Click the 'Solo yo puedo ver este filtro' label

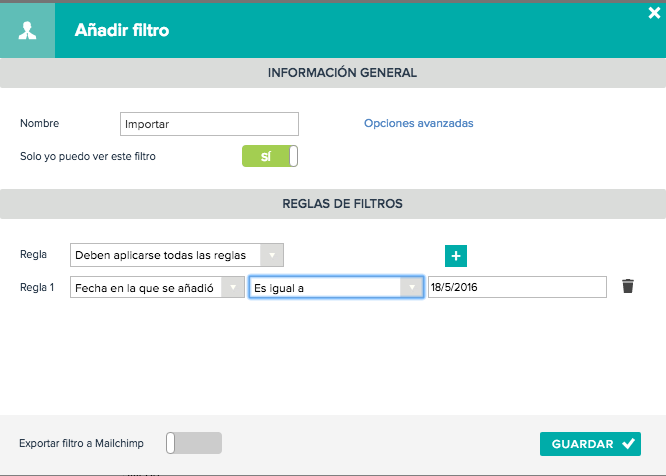[88, 156]
